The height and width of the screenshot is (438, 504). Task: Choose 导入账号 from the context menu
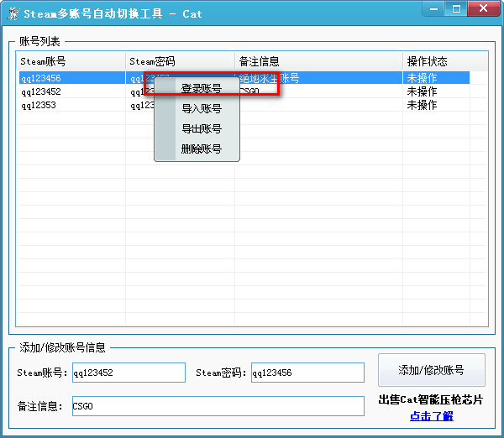(202, 108)
